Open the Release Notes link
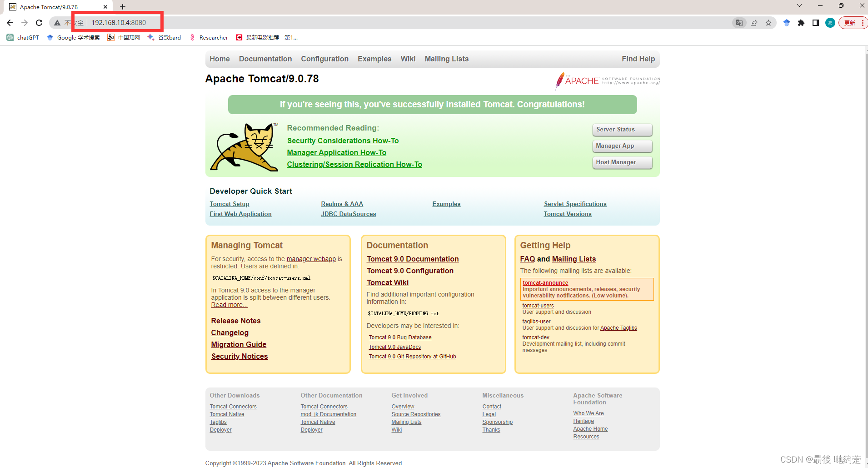868x468 pixels. coord(236,321)
